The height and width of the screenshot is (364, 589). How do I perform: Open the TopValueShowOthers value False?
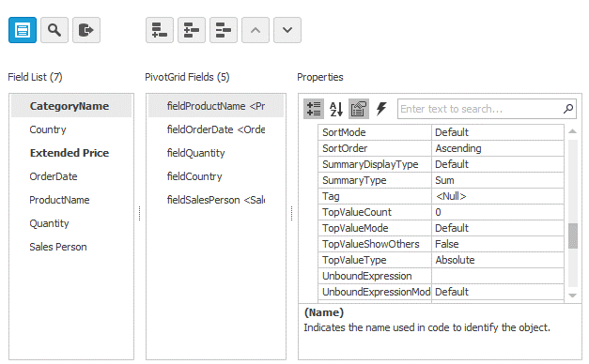498,244
